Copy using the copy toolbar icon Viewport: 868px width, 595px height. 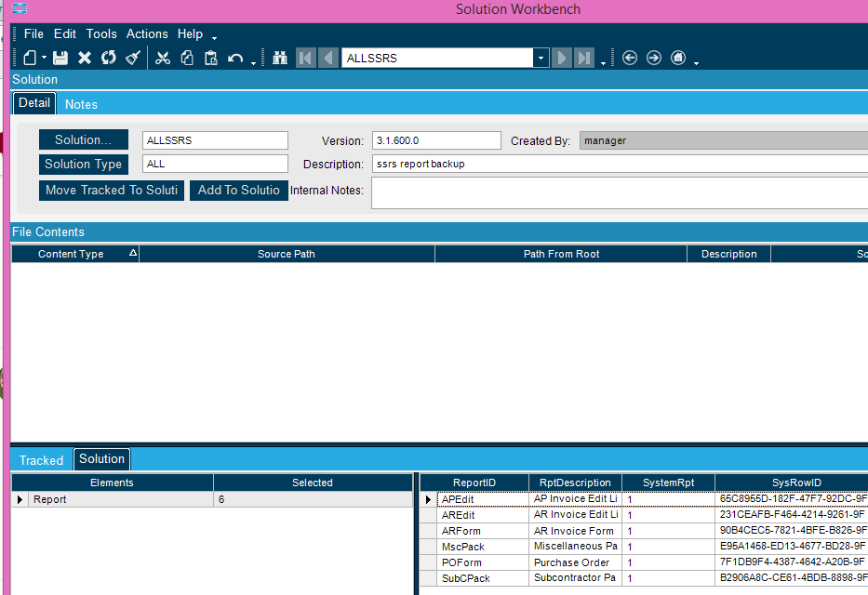point(187,58)
